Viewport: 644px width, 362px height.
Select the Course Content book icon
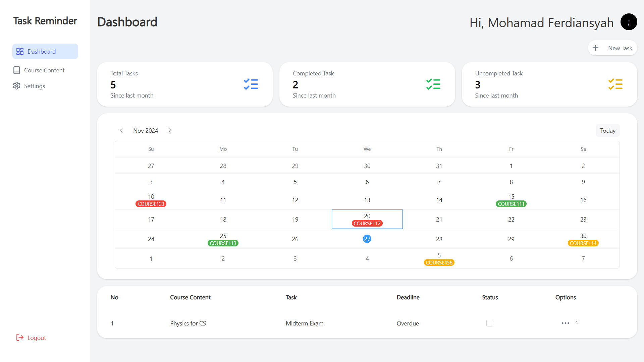pos(17,70)
